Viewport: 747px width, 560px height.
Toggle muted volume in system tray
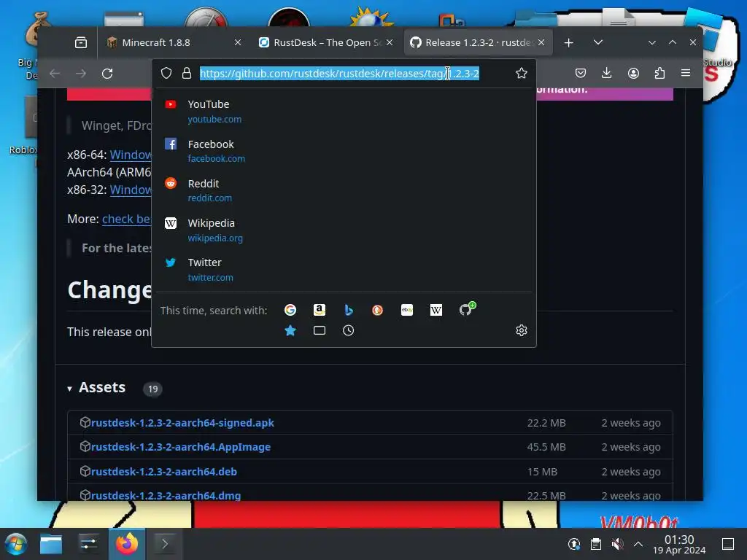[x=617, y=544]
